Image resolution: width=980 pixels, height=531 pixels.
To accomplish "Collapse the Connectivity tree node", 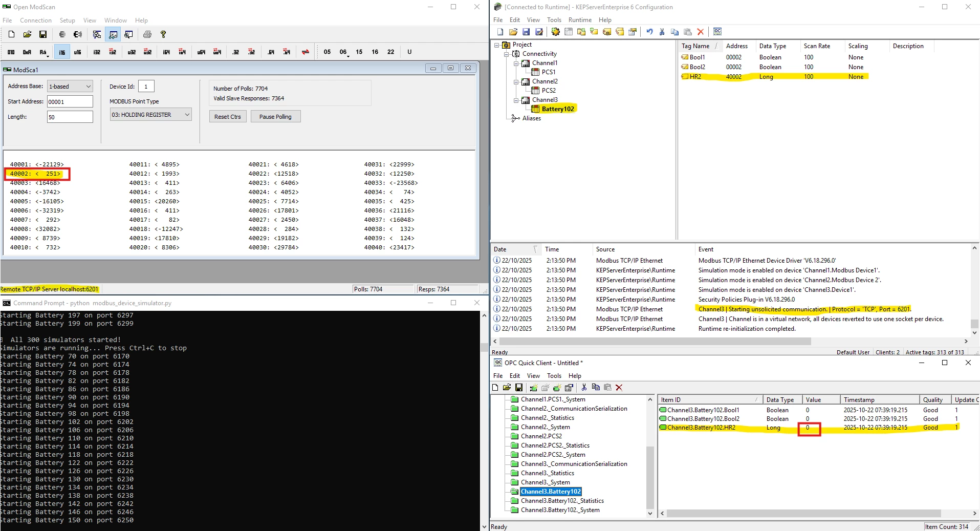I will tap(506, 54).
